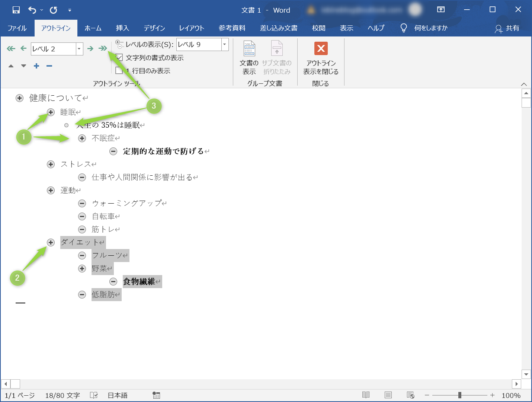Viewport: 532px width, 402px height.
Task: Click the plus symbol beside ダイエット
Action: pyautogui.click(x=51, y=242)
